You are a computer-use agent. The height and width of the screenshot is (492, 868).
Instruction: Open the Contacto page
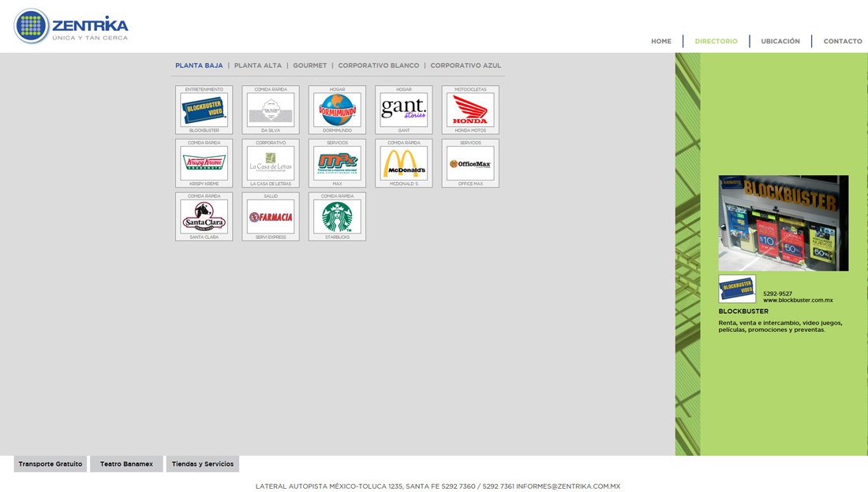click(x=843, y=42)
